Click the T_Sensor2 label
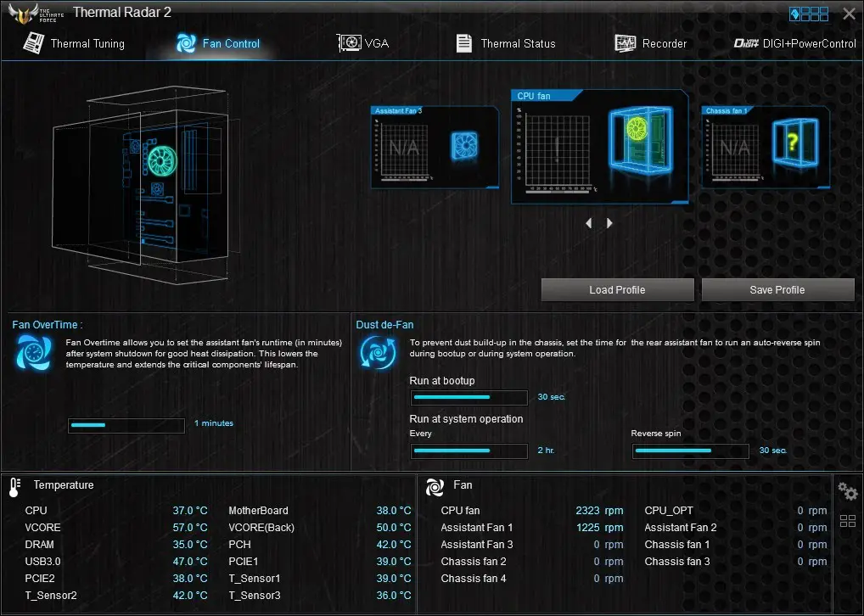The width and height of the screenshot is (864, 616). 51,596
